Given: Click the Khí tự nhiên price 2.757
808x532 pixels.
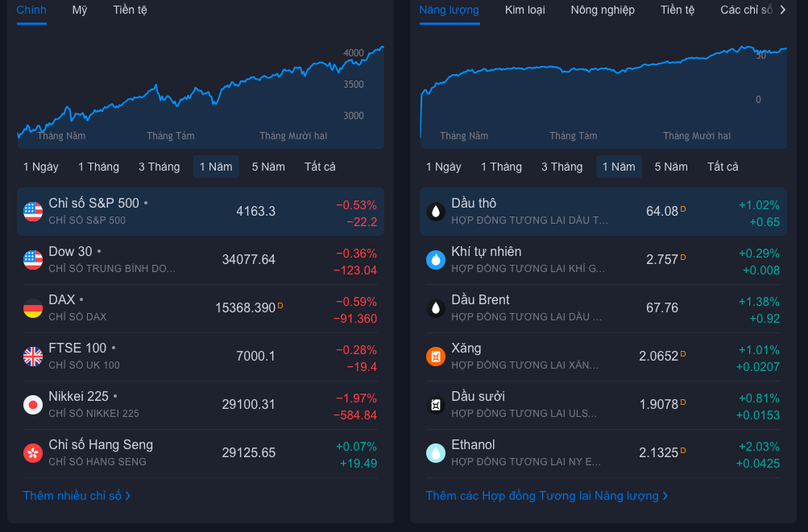Looking at the screenshot, I should point(662,260).
